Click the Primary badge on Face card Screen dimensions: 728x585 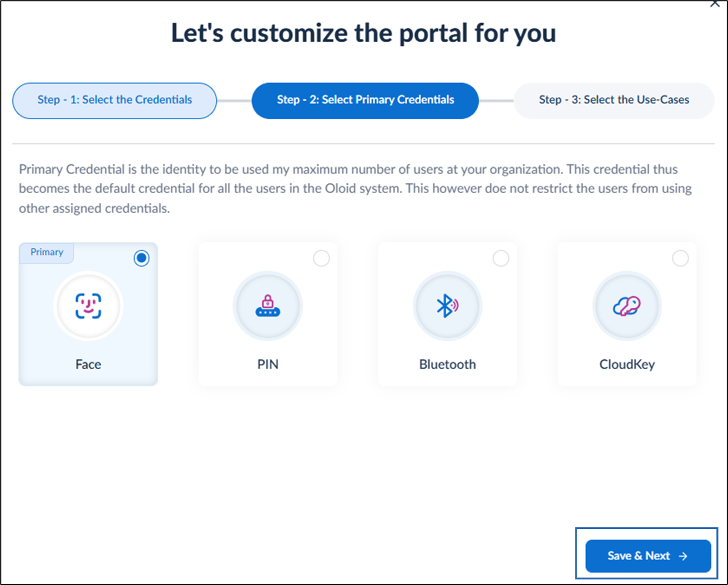click(47, 252)
